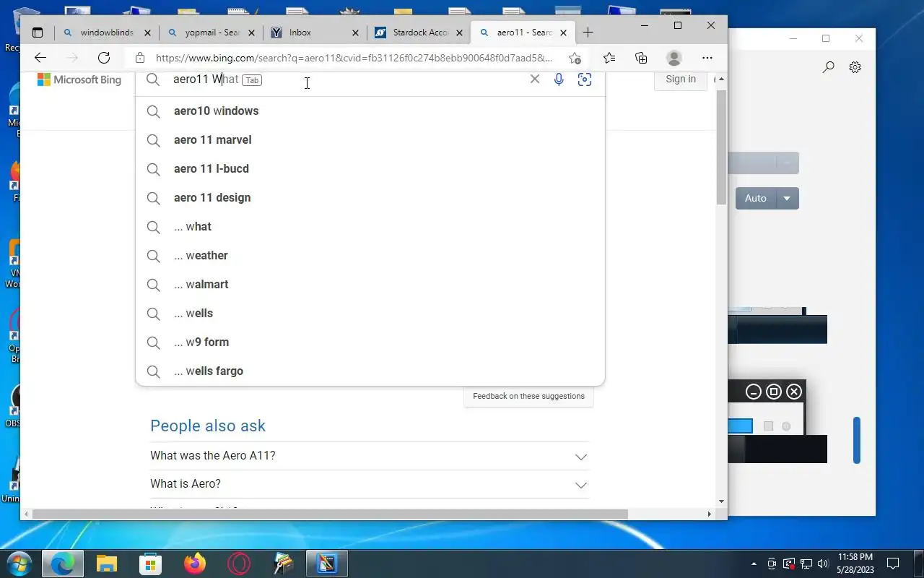The width and height of the screenshot is (924, 578).
Task: Open search icon in WindowBlinds window
Action: click(829, 67)
